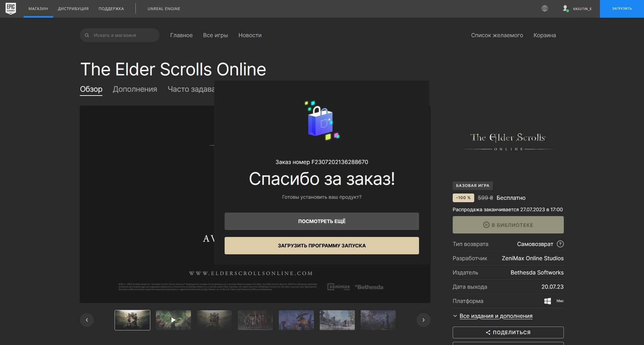The width and height of the screenshot is (644, 345).
Task: Click the sale end date text
Action: [x=508, y=210]
